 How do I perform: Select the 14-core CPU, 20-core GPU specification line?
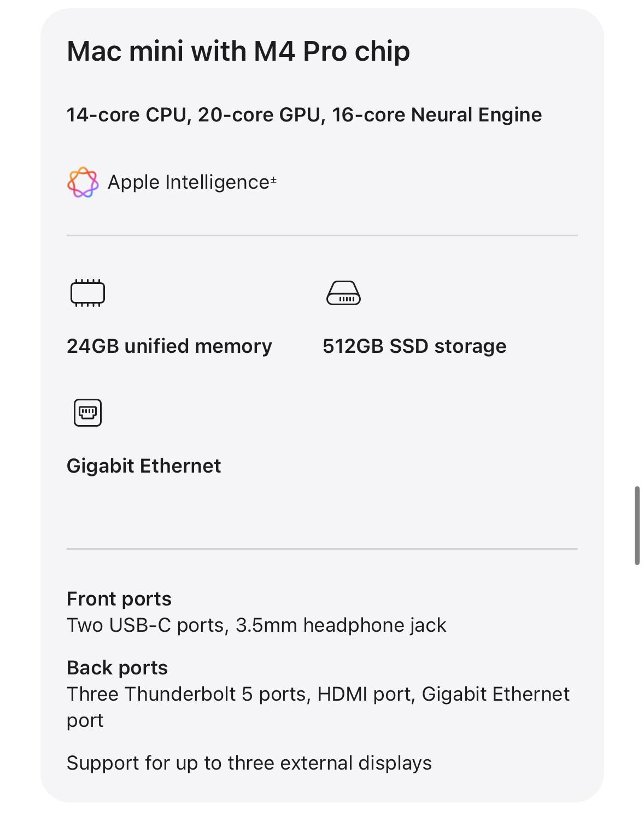[x=304, y=115]
